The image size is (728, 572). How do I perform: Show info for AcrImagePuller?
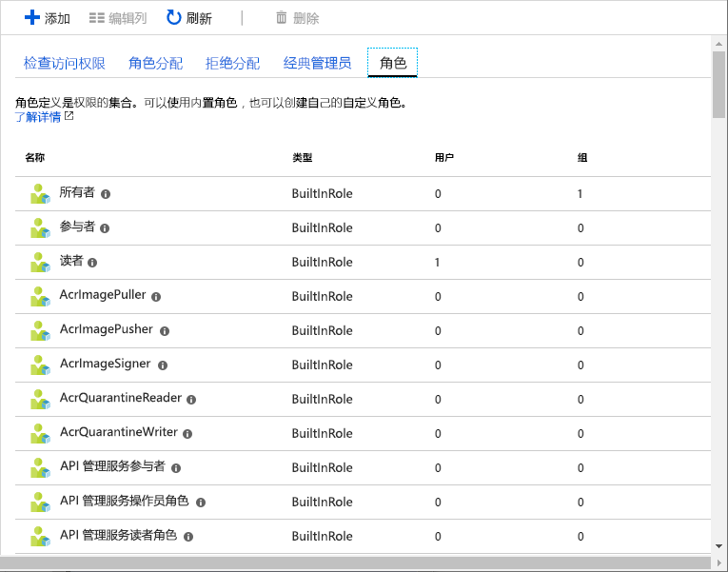(156, 297)
